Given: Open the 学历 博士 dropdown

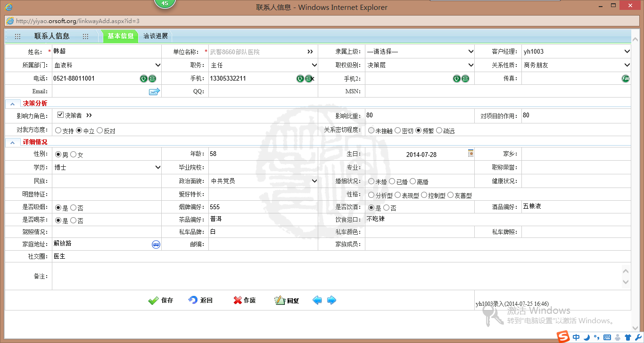Looking at the screenshot, I should pyautogui.click(x=107, y=167).
